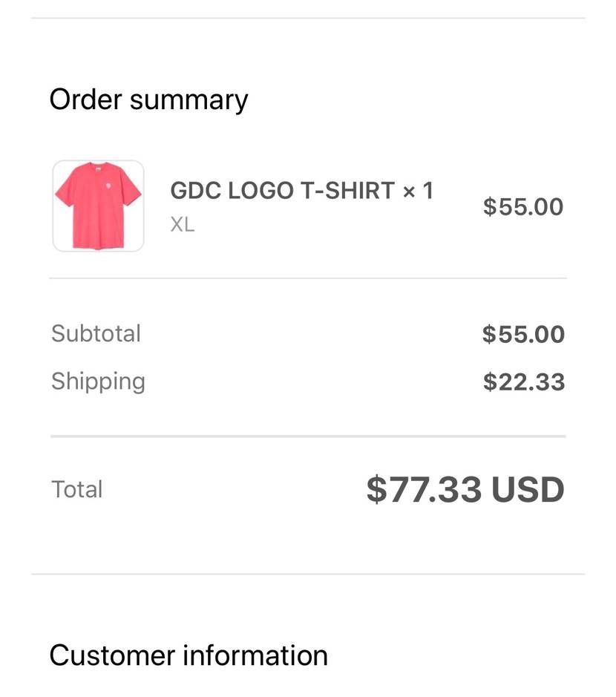The height and width of the screenshot is (697, 616).
Task: Select the Shipping label
Action: click(x=98, y=382)
